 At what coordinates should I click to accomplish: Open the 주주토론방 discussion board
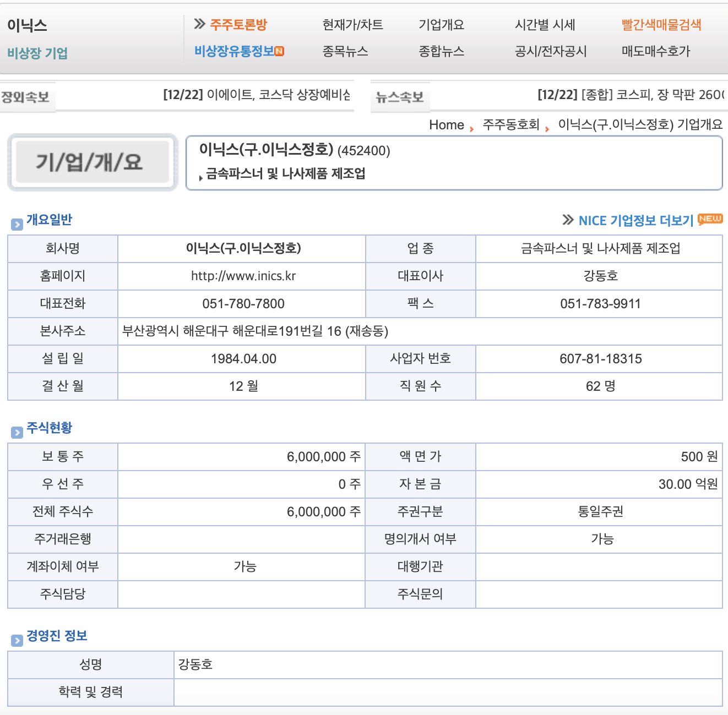pos(238,24)
